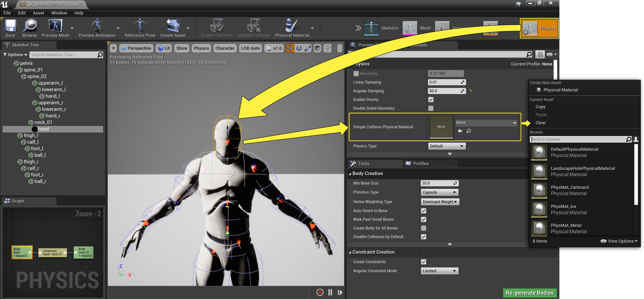Choose Clear from the asset menu
Screen dimensions: 644x299
point(540,123)
